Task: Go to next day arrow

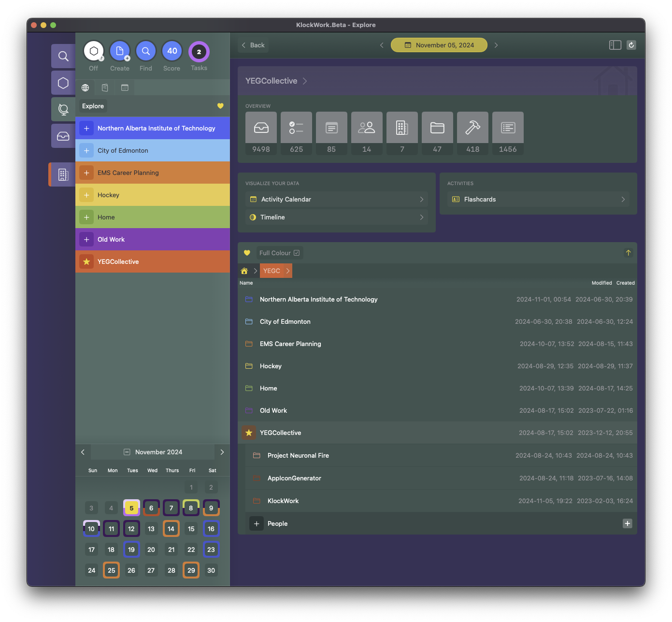Action: [x=496, y=45]
